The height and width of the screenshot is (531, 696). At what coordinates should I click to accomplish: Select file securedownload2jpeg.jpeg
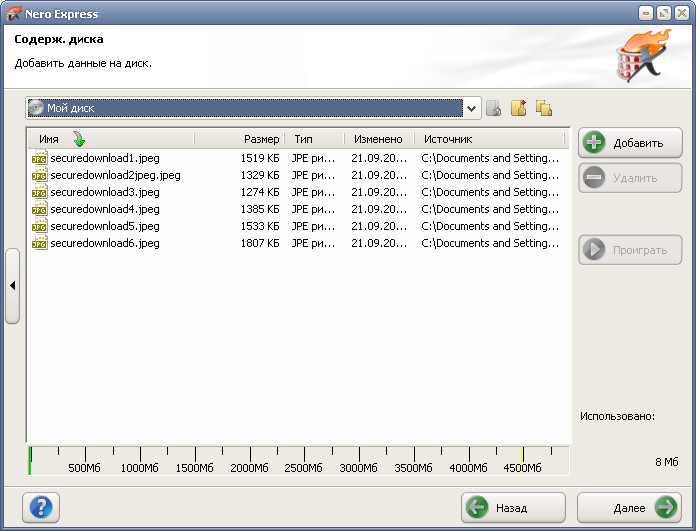(x=115, y=175)
